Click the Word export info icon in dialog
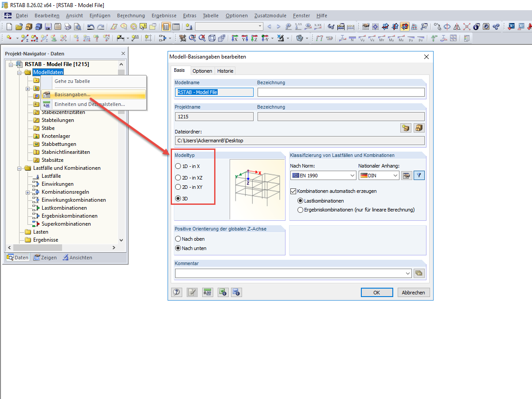The width and height of the screenshot is (532, 399). [x=236, y=292]
